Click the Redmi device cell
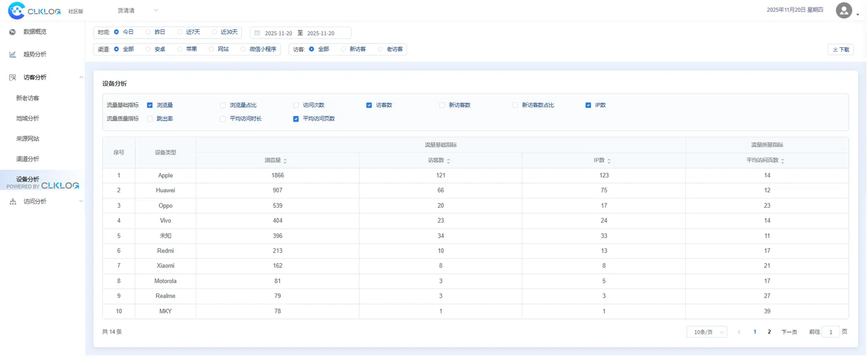Screen dimensions: 868x358 point(166,251)
